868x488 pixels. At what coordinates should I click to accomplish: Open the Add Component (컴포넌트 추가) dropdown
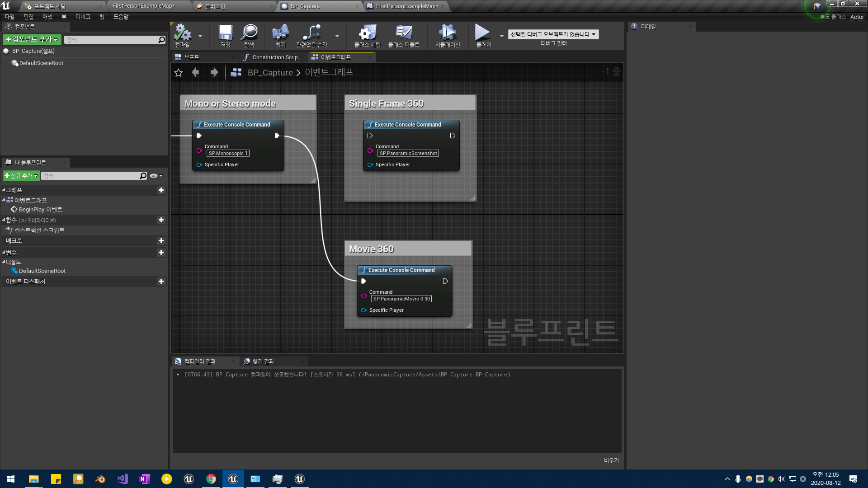(x=32, y=40)
